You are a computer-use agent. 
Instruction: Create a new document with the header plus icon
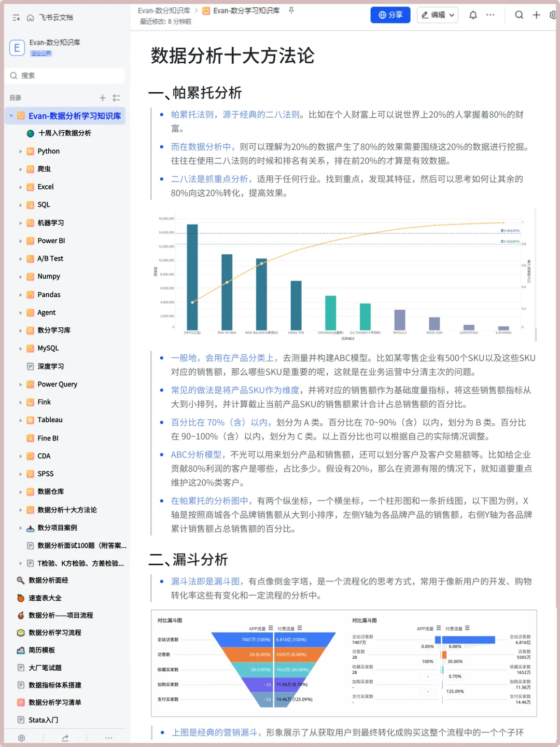537,15
